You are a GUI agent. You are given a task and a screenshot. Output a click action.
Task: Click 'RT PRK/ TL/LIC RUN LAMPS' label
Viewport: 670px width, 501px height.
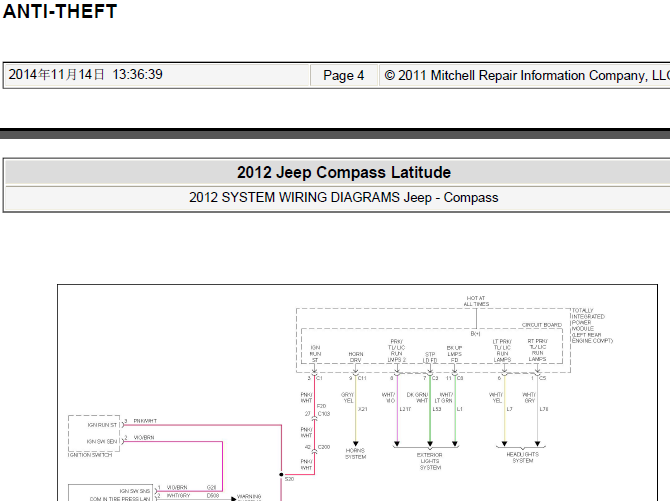click(x=537, y=350)
